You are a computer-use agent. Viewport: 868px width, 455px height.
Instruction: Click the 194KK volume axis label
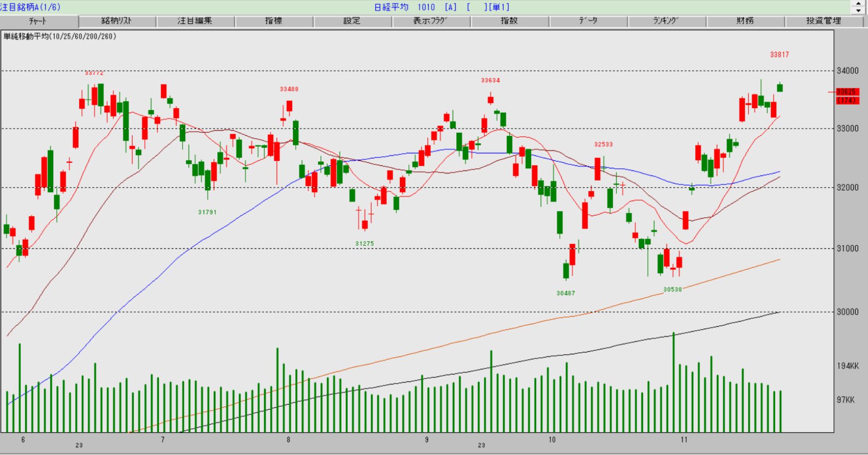(x=848, y=366)
